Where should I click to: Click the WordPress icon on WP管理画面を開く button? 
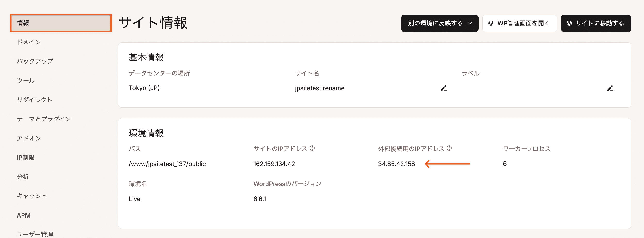pos(491,23)
